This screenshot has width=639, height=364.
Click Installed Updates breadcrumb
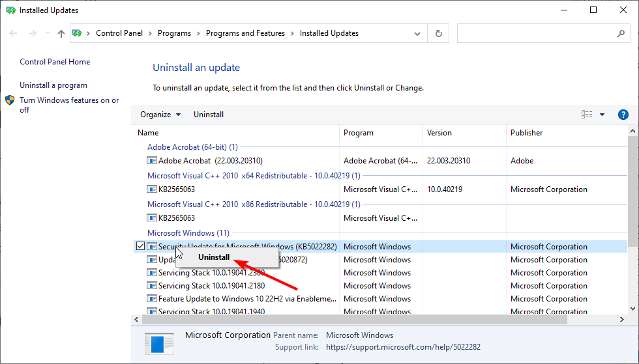point(329,33)
